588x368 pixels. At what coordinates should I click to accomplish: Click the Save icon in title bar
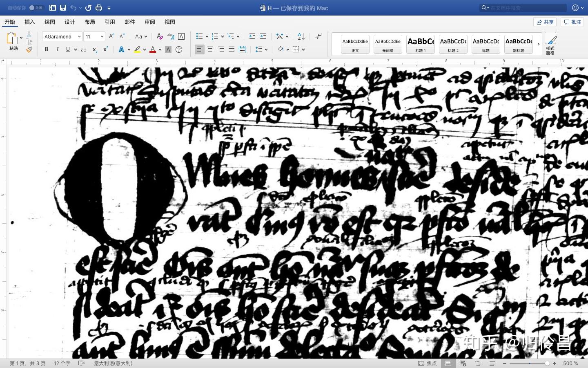click(63, 8)
